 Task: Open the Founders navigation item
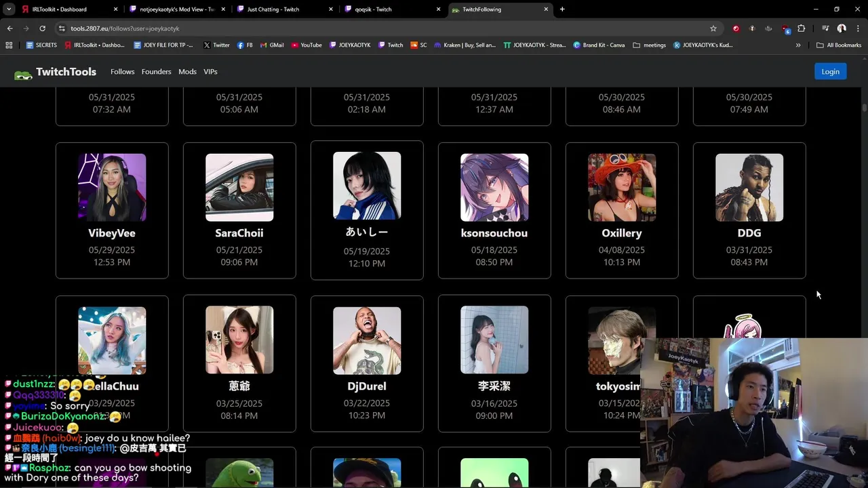(x=157, y=72)
